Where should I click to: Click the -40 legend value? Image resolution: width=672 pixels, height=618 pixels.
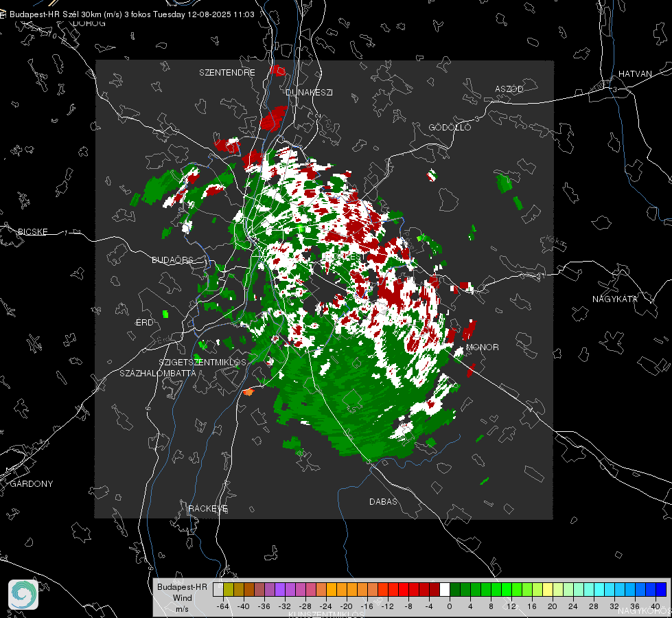tap(244, 606)
